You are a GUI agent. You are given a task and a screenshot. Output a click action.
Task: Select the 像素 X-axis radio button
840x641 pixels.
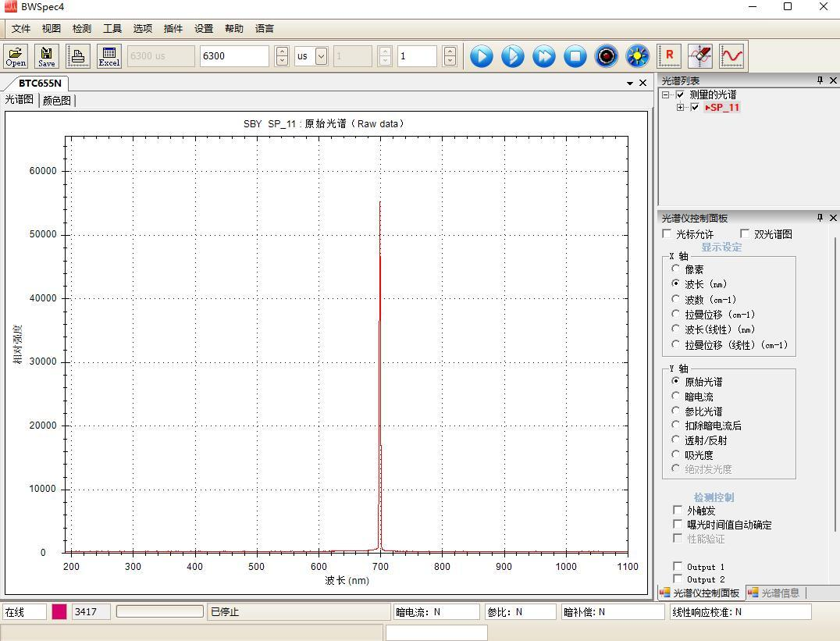pyautogui.click(x=676, y=269)
